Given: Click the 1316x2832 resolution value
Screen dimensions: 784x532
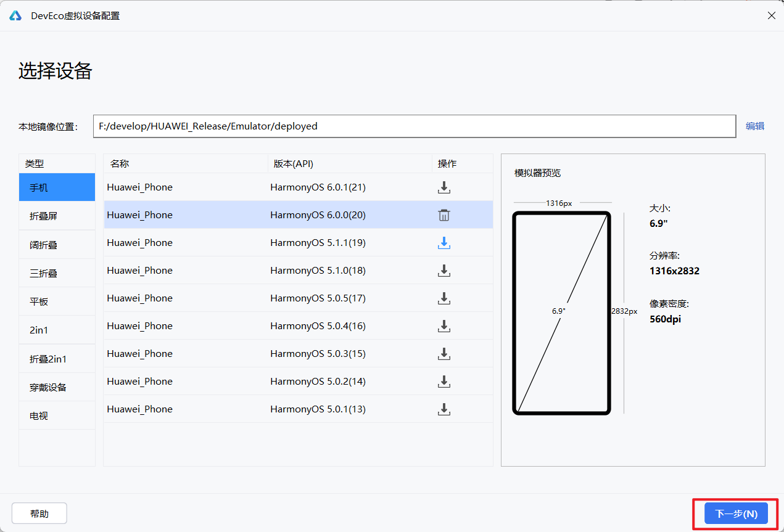Looking at the screenshot, I should pyautogui.click(x=674, y=271).
